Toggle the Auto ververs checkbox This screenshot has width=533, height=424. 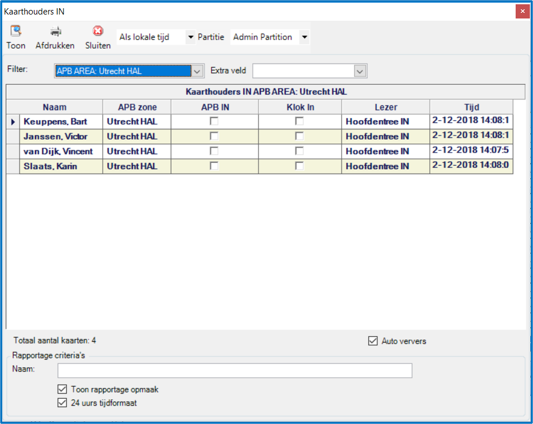tap(373, 341)
